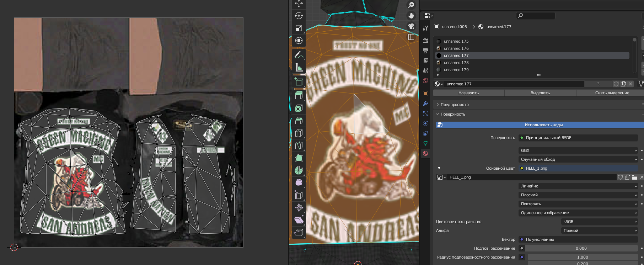Expand the Предпросмотр panel

coord(455,105)
